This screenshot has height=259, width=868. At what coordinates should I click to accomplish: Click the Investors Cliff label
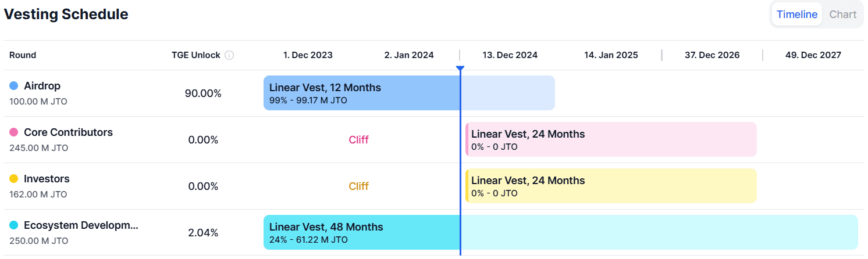[358, 186]
